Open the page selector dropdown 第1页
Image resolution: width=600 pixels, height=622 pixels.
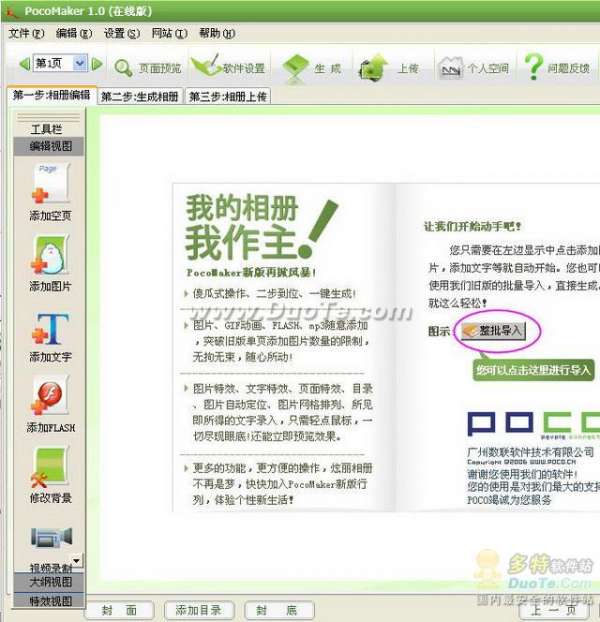[x=60, y=63]
